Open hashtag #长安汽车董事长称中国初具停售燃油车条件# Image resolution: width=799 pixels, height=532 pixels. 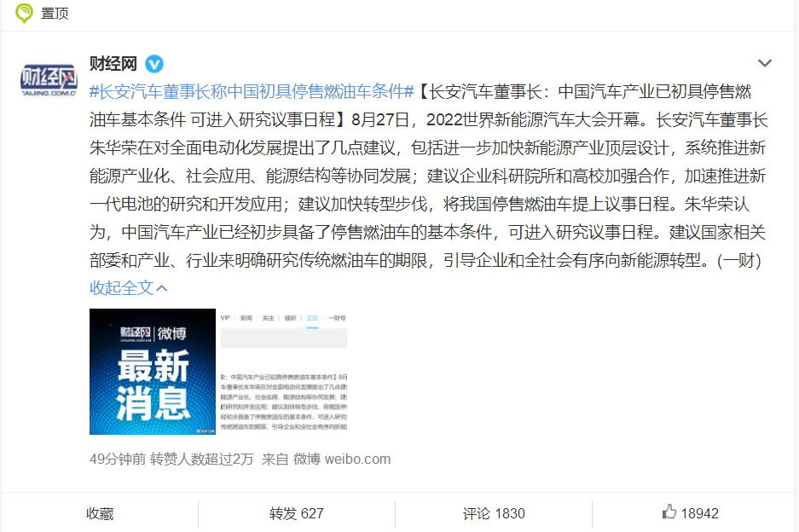252,92
